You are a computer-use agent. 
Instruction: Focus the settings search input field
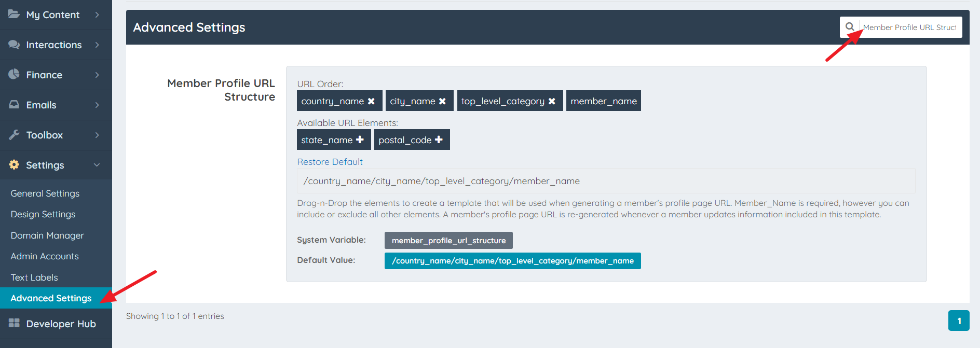coord(909,27)
